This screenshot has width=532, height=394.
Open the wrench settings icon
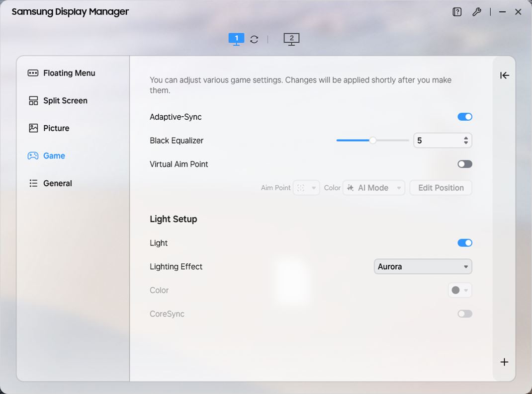point(477,12)
